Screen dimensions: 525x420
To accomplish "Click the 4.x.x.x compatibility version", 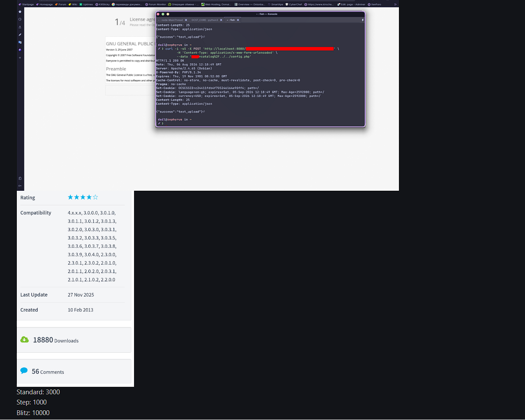I will (74, 213).
